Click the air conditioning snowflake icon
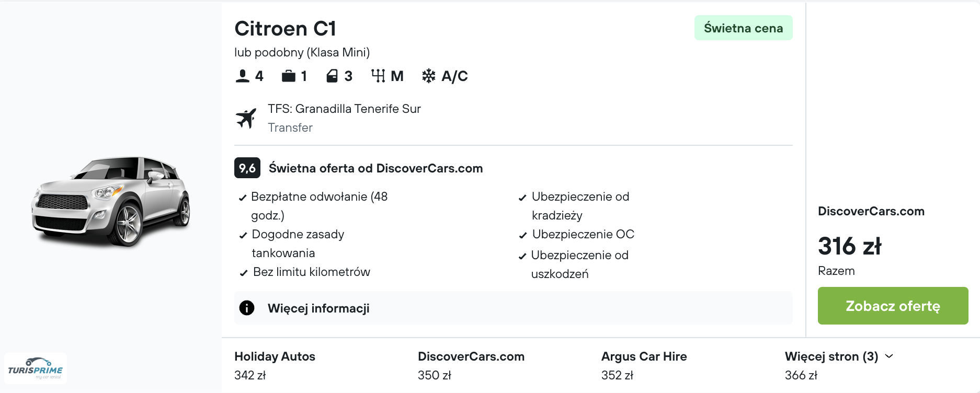 coord(429,76)
